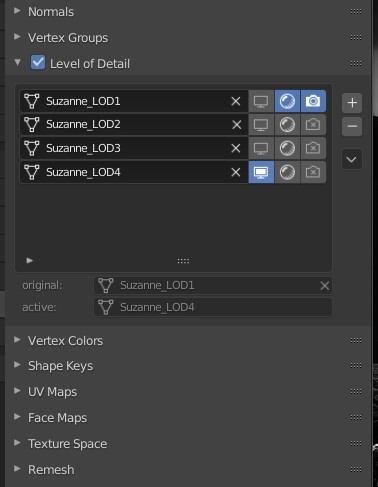Select the Suzanne_LOD3 name in the list
Viewport: 378px width, 487px height.
coord(83,148)
